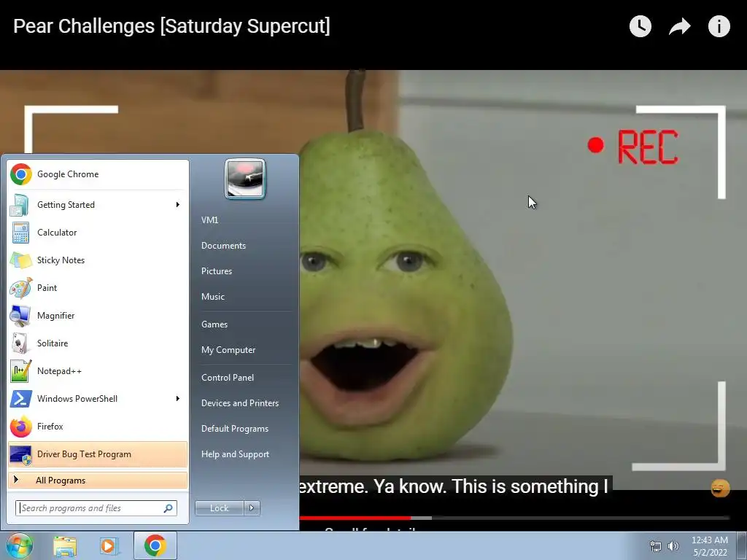Open Documents library

click(x=223, y=246)
